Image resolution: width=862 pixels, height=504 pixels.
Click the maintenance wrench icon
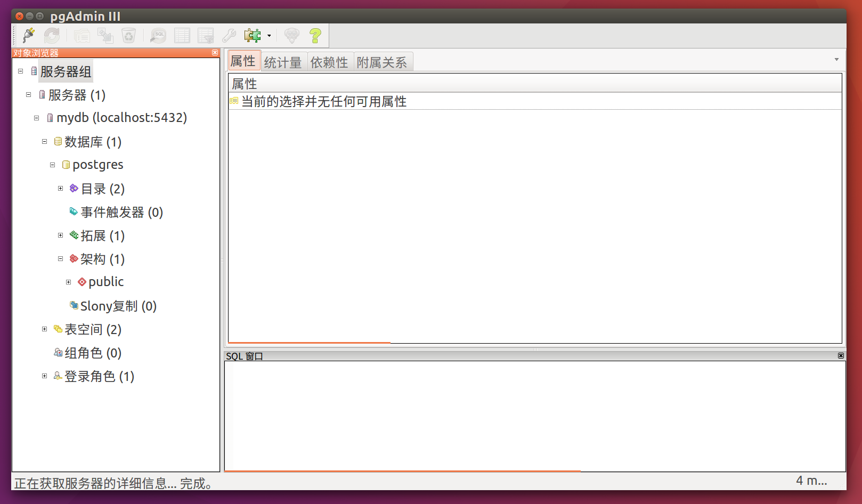(x=229, y=36)
